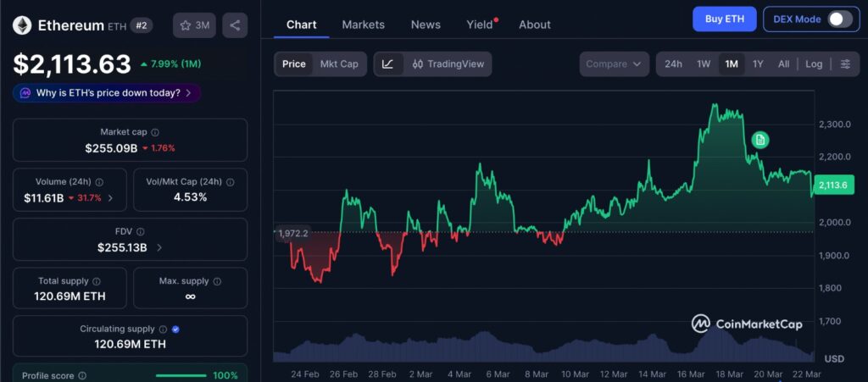Click the 18 Mar date axis label
868x382 pixels.
[x=728, y=374]
